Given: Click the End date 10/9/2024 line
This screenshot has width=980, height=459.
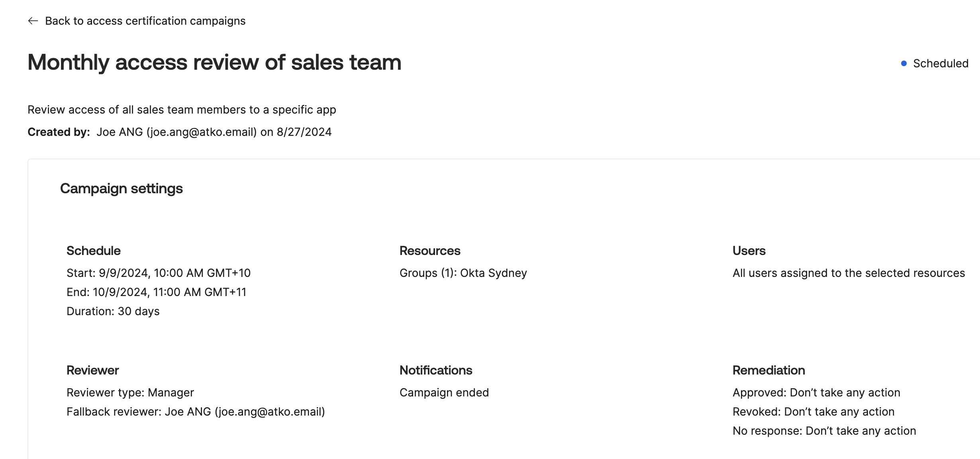Looking at the screenshot, I should [x=156, y=292].
